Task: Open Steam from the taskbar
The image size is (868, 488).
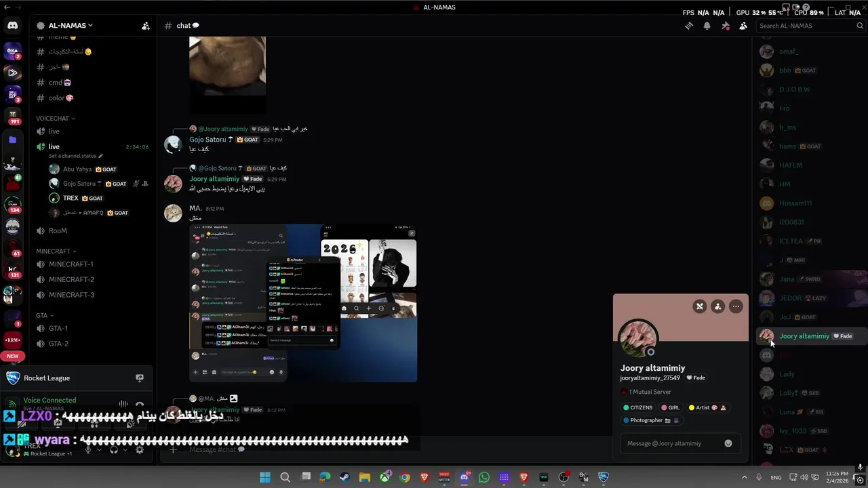Action: [344, 477]
